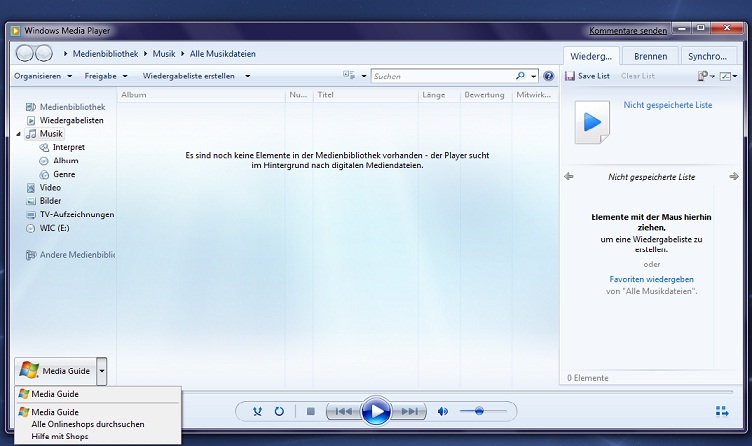Click the Suchen search field
The height and width of the screenshot is (446, 752).
pos(443,76)
